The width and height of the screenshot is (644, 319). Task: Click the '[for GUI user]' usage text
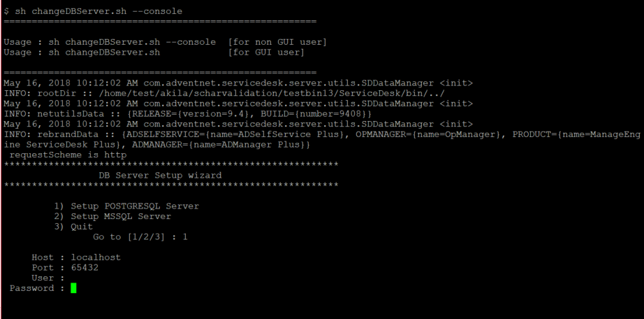tap(266, 52)
